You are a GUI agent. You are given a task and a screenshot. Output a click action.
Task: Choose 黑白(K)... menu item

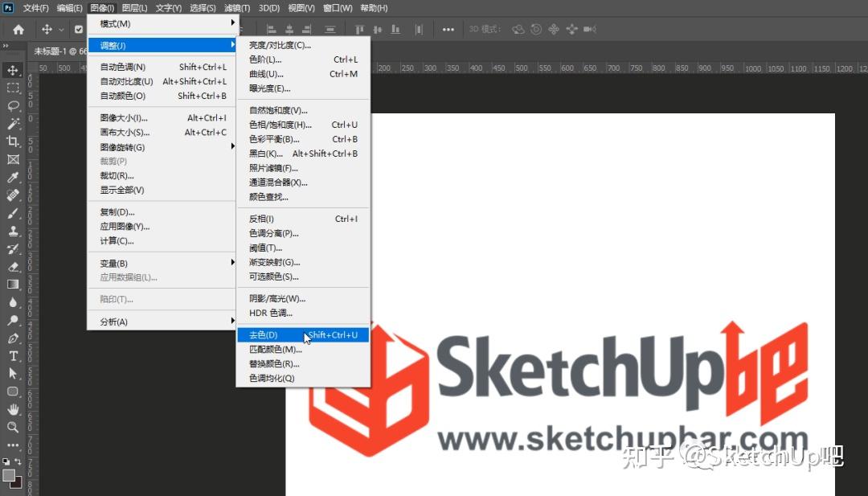(303, 154)
